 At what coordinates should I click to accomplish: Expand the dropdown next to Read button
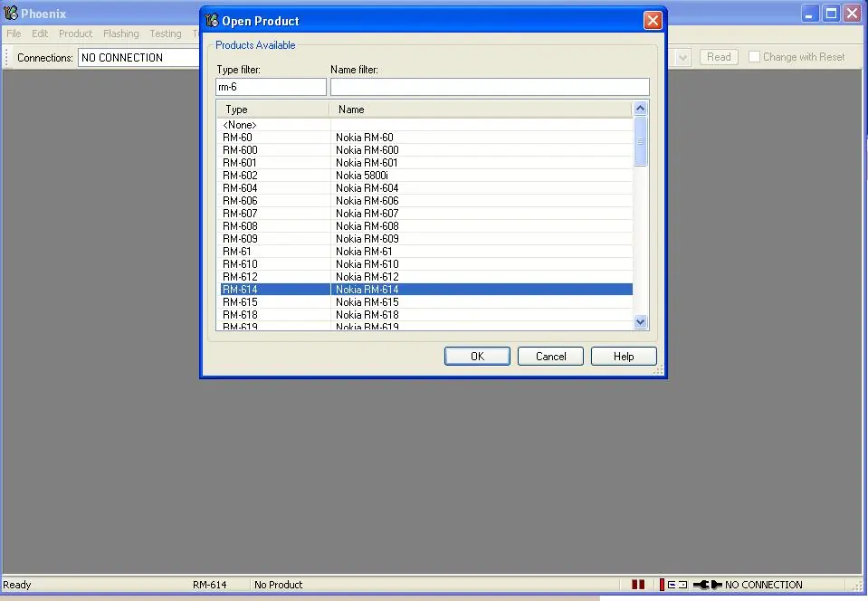pos(682,57)
